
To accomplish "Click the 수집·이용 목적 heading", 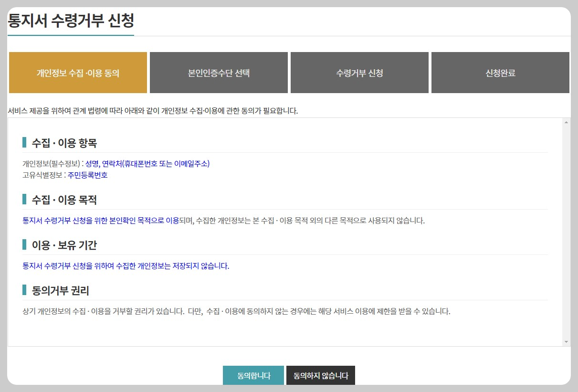I will point(64,199).
